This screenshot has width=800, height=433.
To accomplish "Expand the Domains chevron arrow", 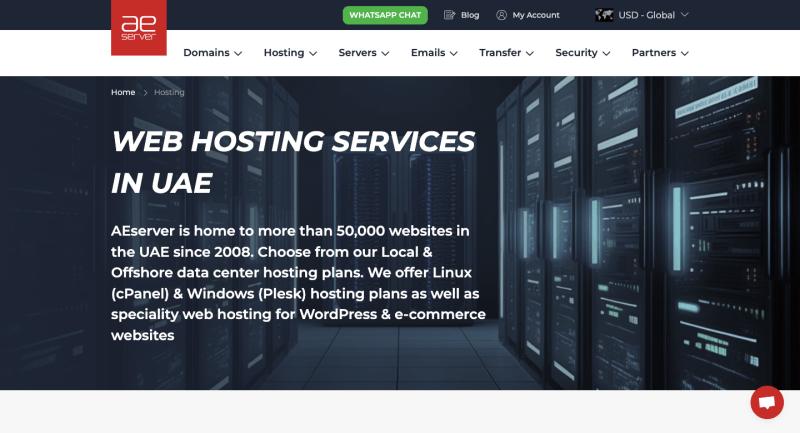I will [238, 54].
